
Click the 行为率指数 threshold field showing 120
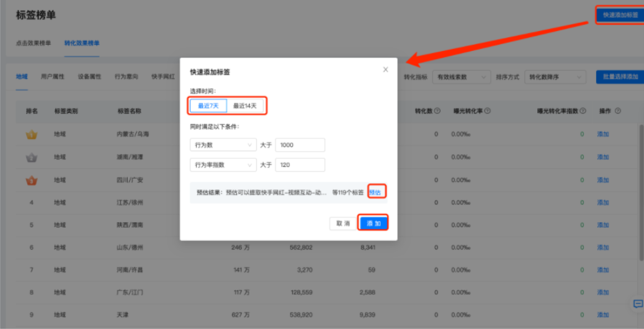tap(300, 165)
